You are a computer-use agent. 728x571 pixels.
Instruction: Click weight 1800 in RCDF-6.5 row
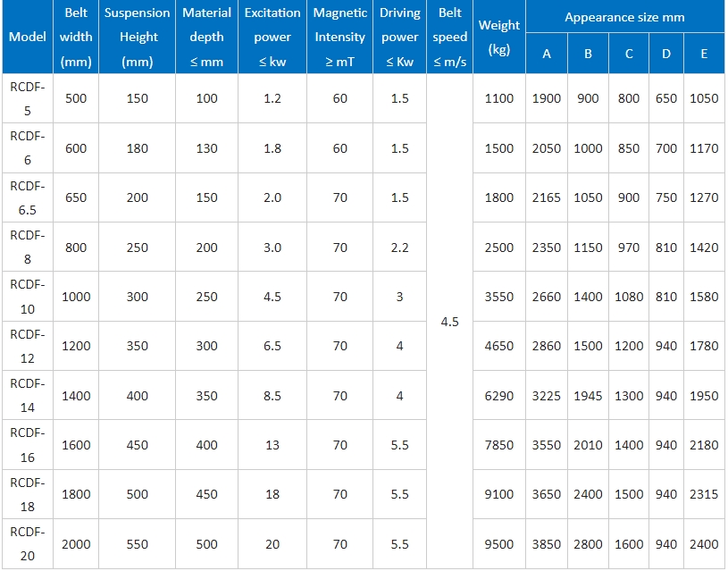(x=499, y=197)
